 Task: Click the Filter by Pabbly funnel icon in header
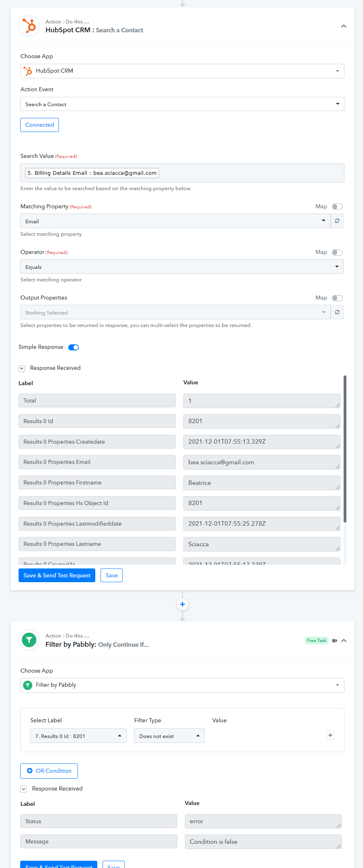pyautogui.click(x=29, y=640)
